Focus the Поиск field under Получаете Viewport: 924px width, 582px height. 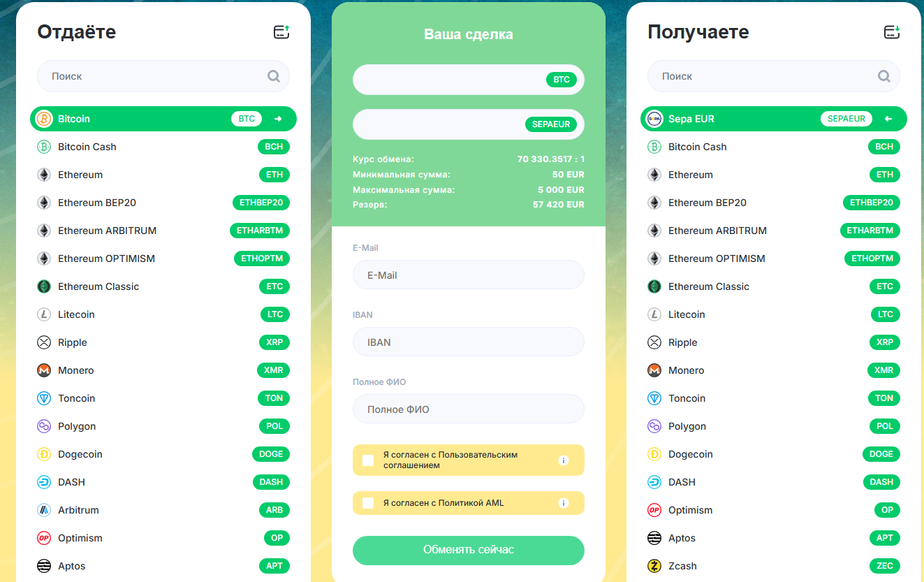[x=774, y=76]
